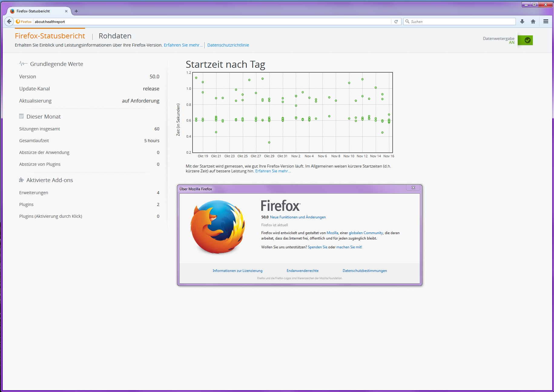Open Neue Funktionen und Änderungen link
The width and height of the screenshot is (554, 392).
click(x=298, y=217)
